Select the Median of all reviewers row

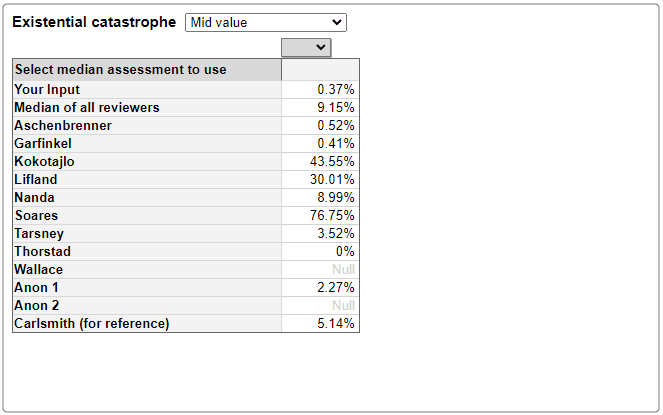tap(186, 107)
